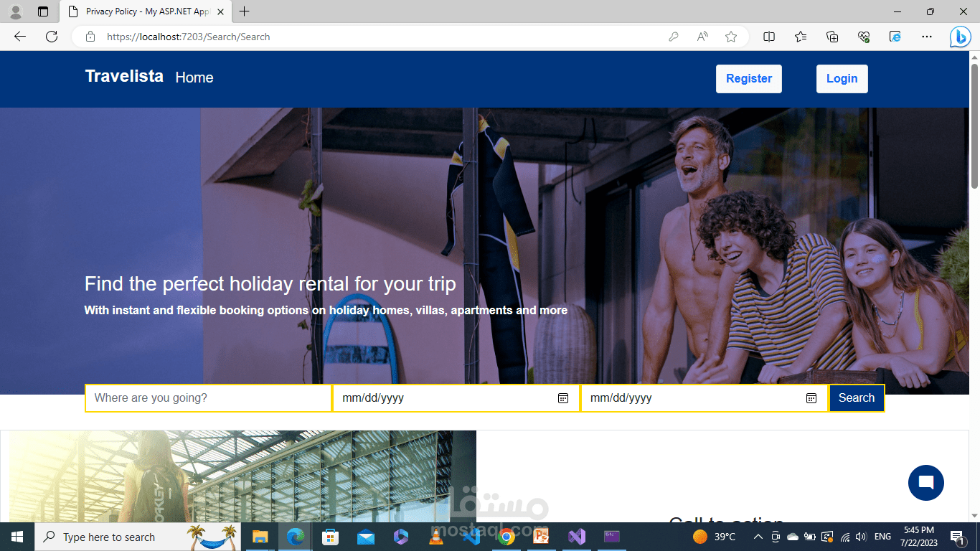Click the Login button

(x=842, y=79)
